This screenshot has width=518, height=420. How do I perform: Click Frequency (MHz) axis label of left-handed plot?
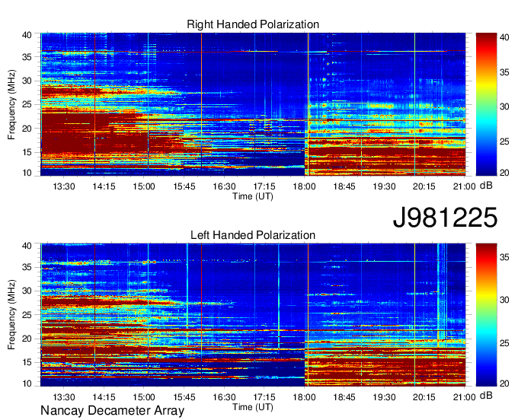click(x=11, y=315)
